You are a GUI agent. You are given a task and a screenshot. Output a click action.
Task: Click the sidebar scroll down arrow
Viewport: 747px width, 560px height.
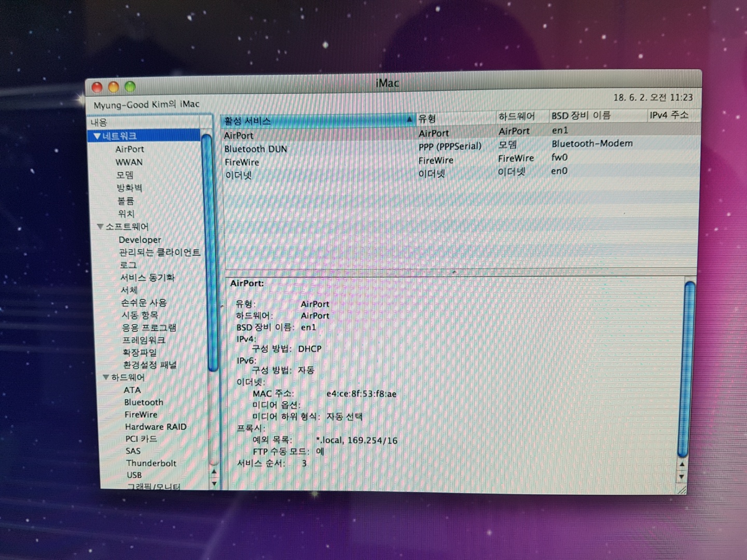point(214,483)
